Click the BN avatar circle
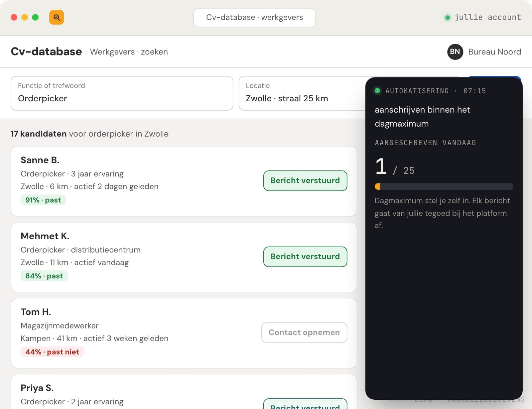 pyautogui.click(x=455, y=52)
